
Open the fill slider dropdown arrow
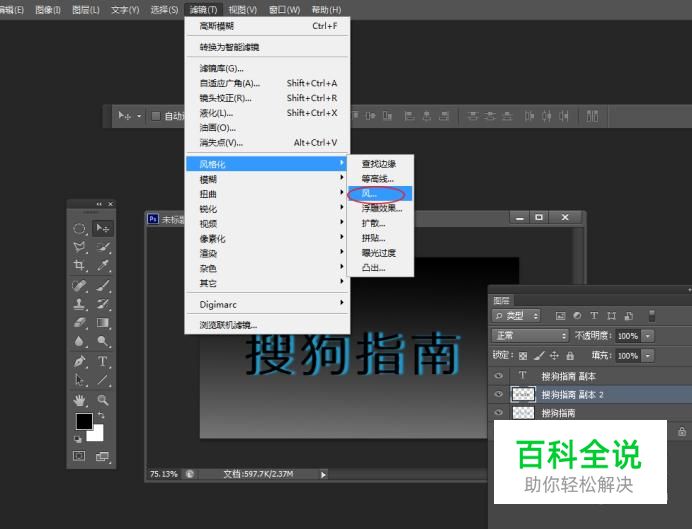pos(647,356)
